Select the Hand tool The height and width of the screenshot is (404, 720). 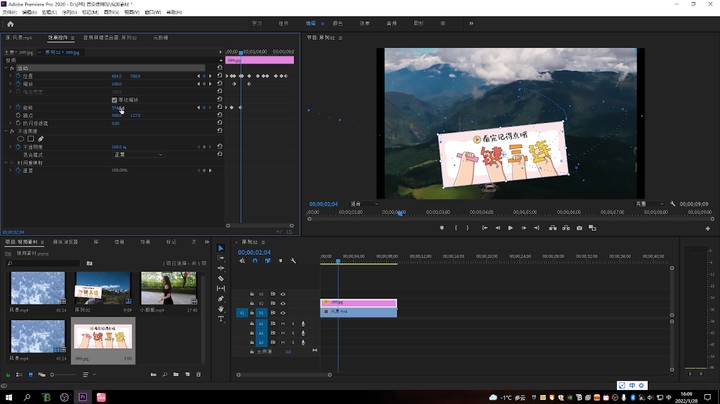[221, 309]
